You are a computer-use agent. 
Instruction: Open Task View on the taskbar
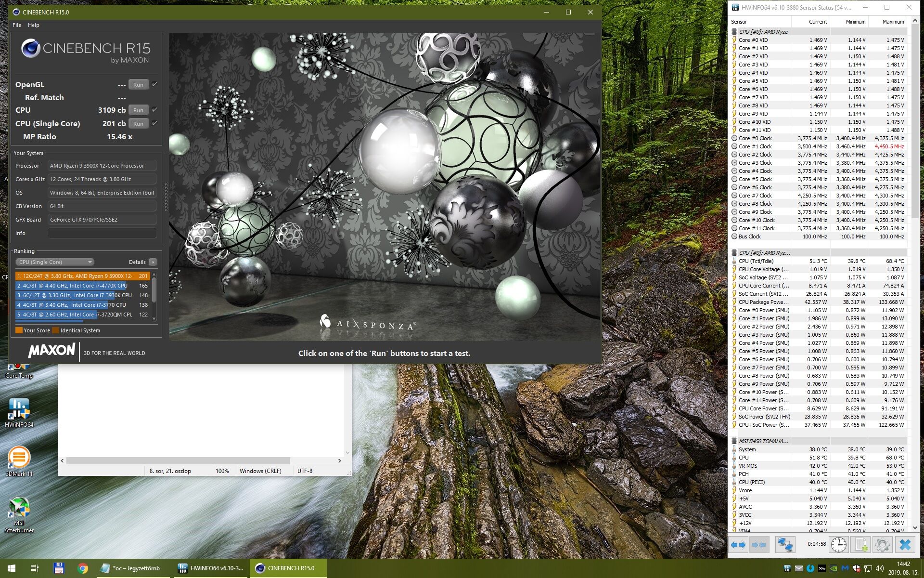35,568
